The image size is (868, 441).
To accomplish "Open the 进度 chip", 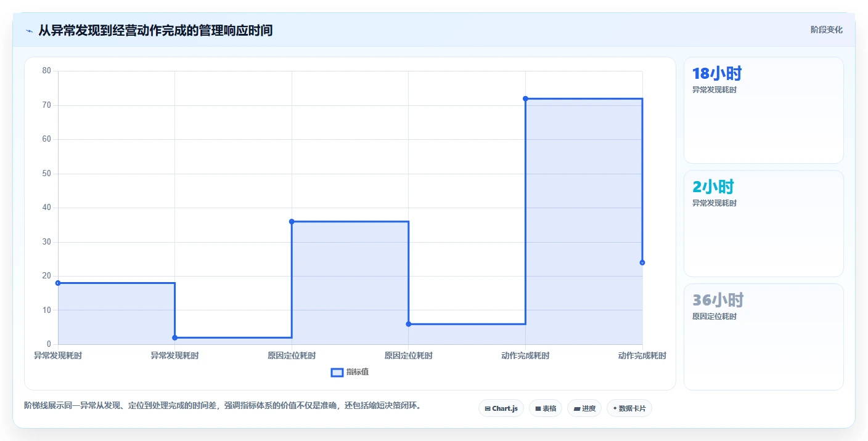I will [584, 408].
